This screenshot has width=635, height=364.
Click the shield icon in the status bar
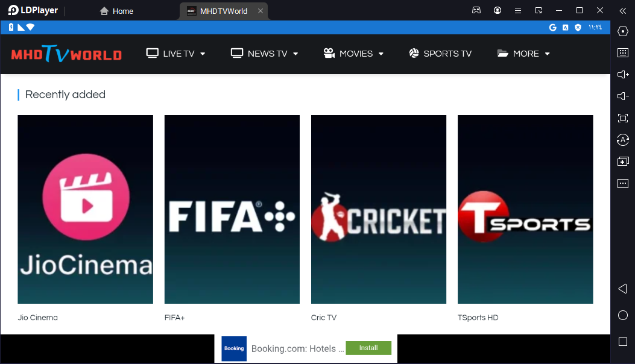point(578,28)
